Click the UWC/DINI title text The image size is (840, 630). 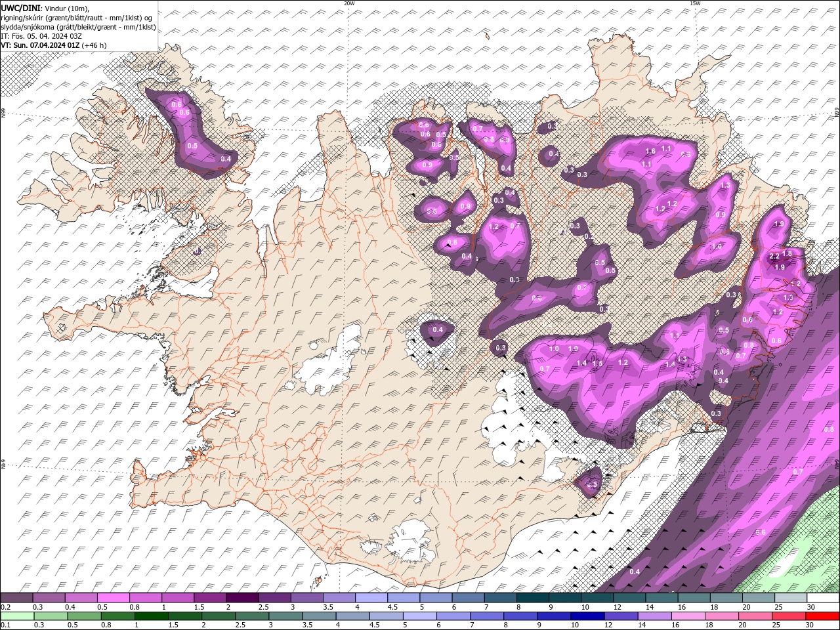coord(21,8)
